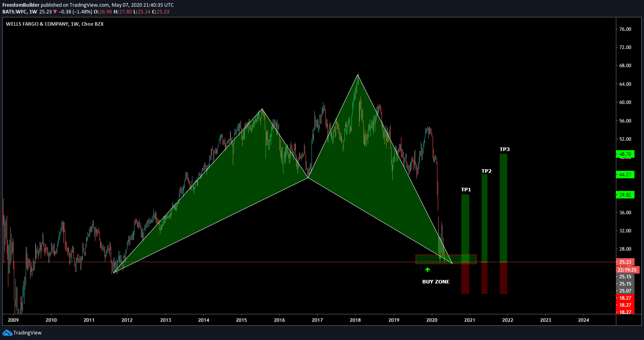Click the 22:19:25 countdown tag
Viewport: 644px width, 340px height.
627,270
